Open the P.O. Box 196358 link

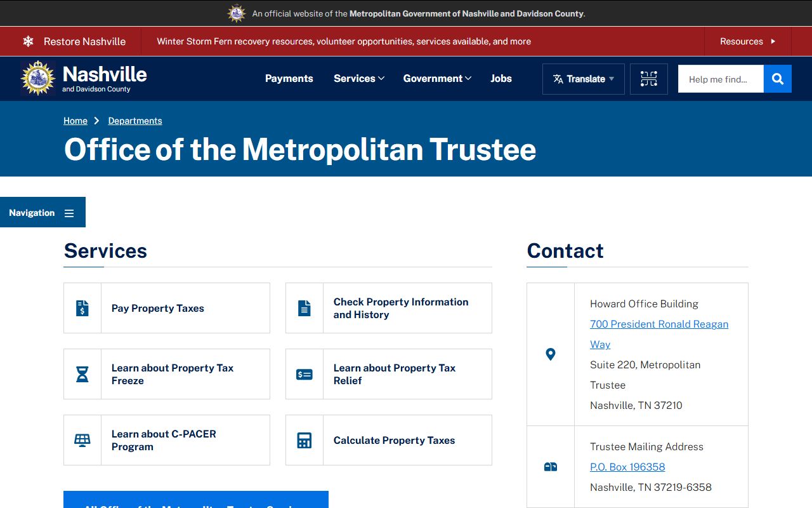pos(627,467)
